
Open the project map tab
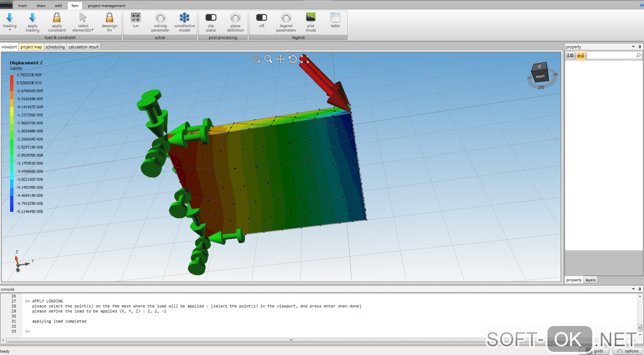(x=31, y=47)
